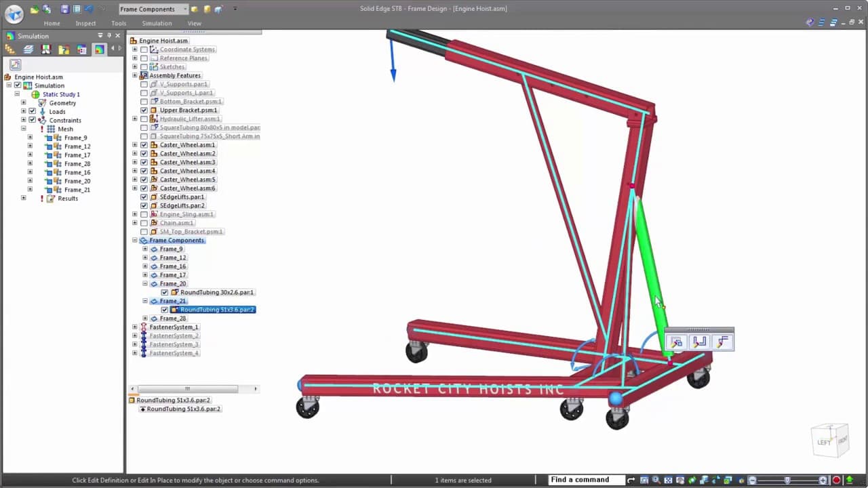Click the green upload arrow in status bar
868x488 pixels.
(849, 481)
